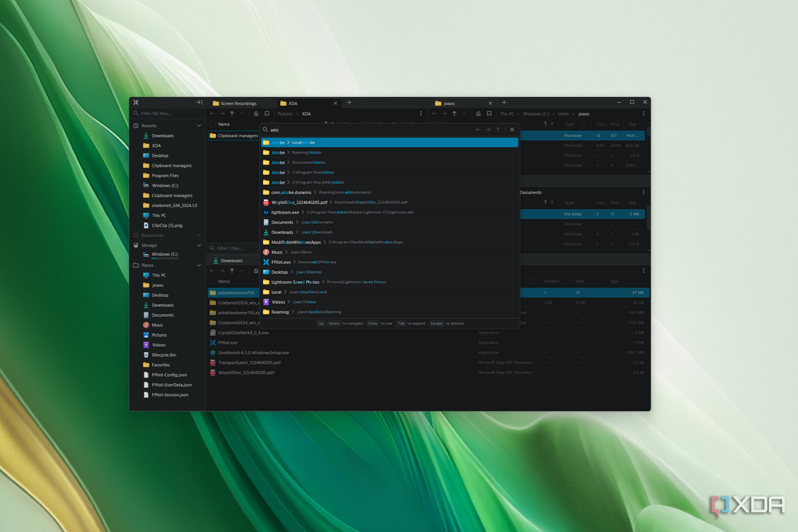Collapse the Recents section in the sidebar
The height and width of the screenshot is (532, 798).
199,125
